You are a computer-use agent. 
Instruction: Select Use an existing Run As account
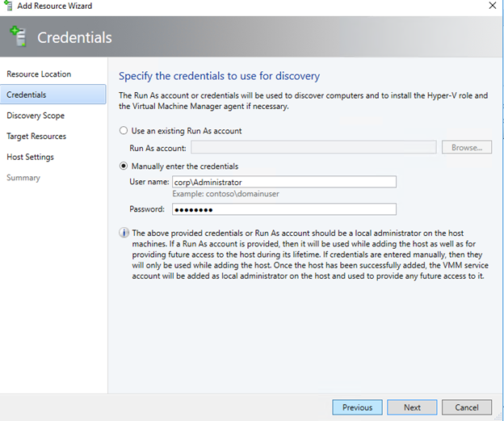[x=124, y=131]
